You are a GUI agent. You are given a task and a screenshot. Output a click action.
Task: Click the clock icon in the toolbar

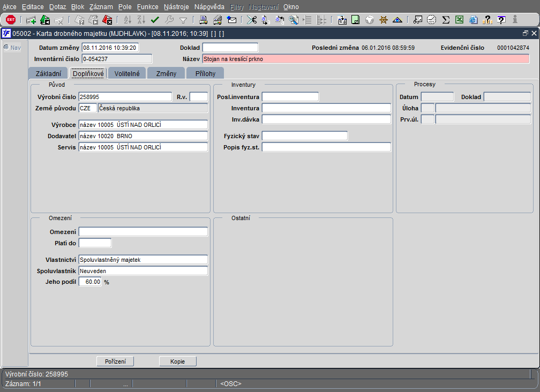click(x=432, y=20)
